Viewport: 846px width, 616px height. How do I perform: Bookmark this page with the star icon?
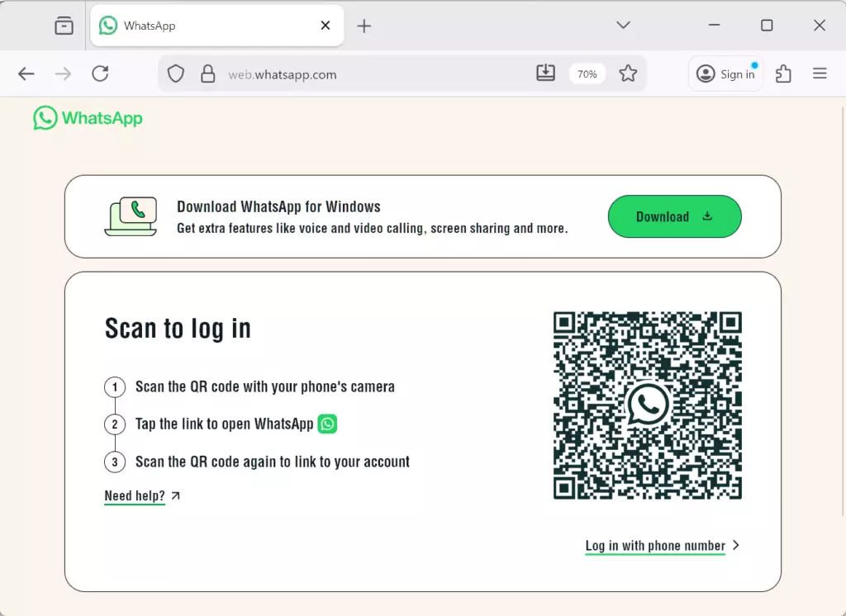(628, 74)
